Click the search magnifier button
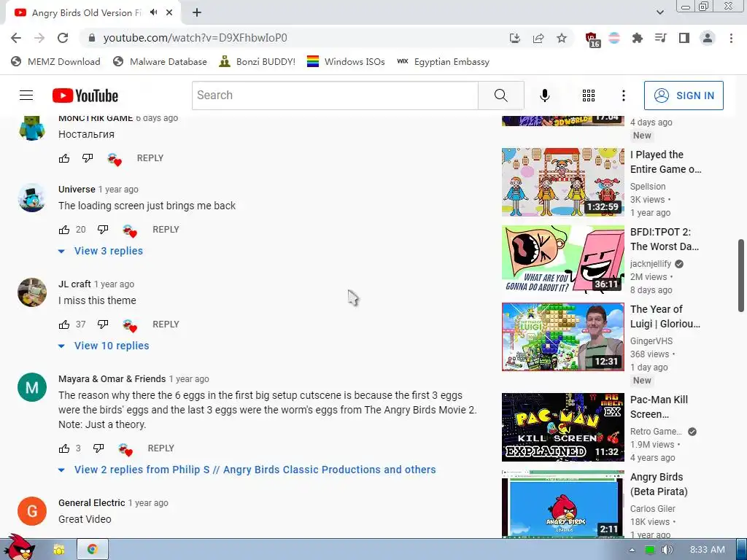The height and width of the screenshot is (560, 747). pyautogui.click(x=500, y=96)
